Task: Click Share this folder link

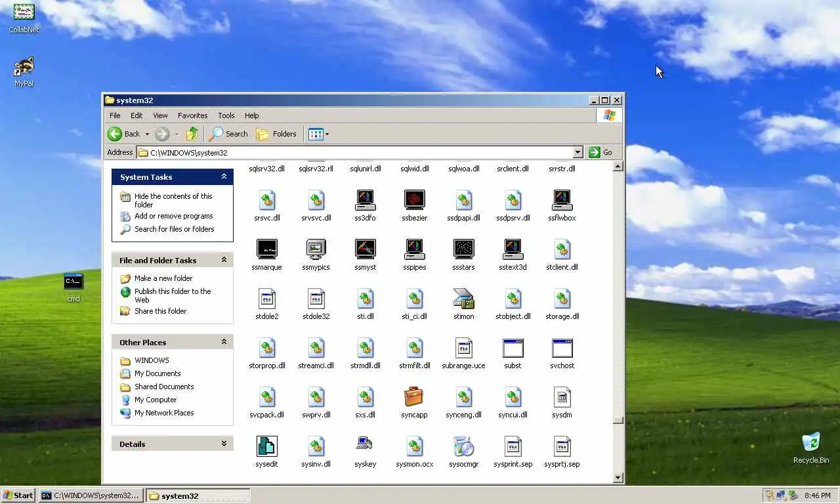Action: click(161, 311)
